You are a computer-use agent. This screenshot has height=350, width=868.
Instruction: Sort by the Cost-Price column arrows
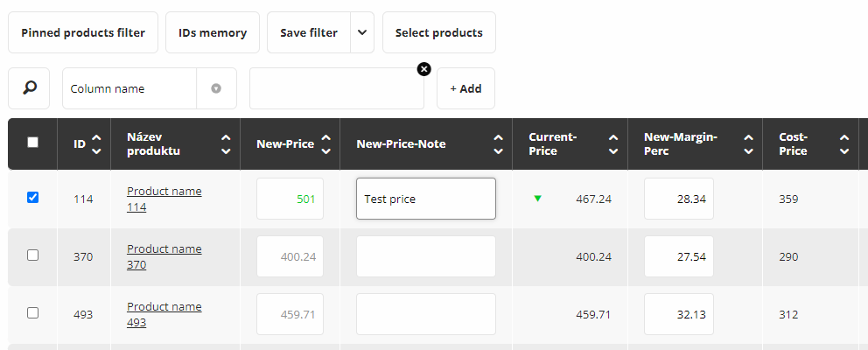[x=844, y=144]
